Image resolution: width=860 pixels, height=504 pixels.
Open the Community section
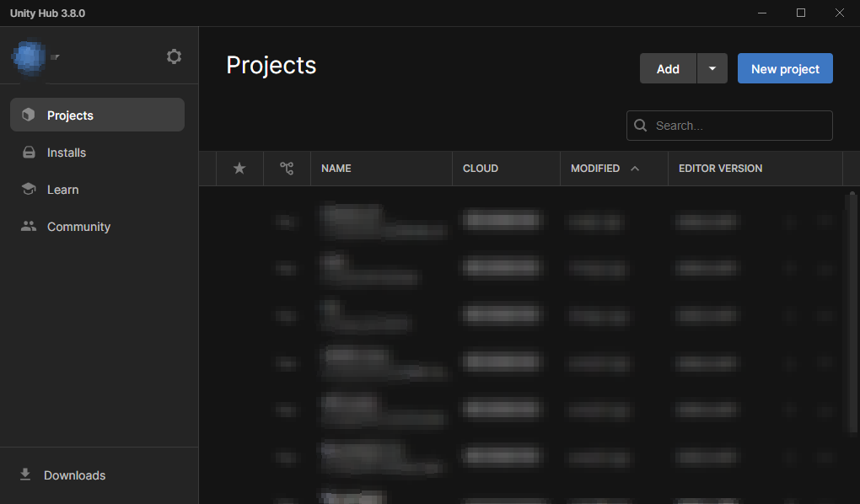[97, 226]
